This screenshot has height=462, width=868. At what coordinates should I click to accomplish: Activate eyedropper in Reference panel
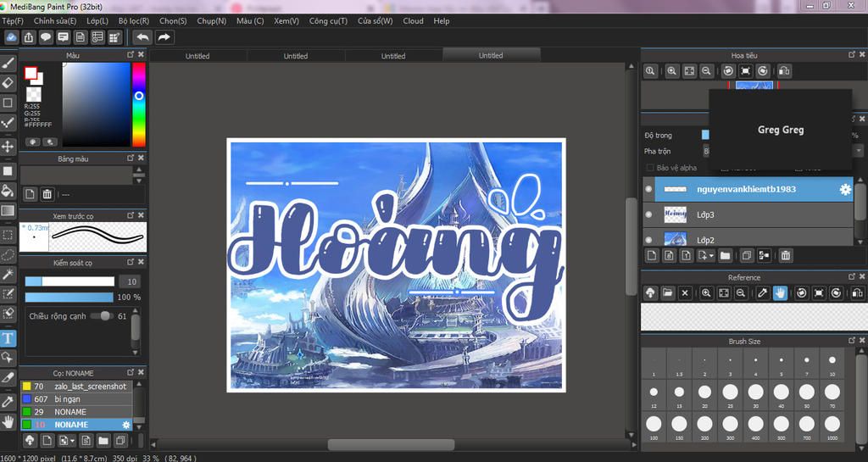click(x=762, y=292)
